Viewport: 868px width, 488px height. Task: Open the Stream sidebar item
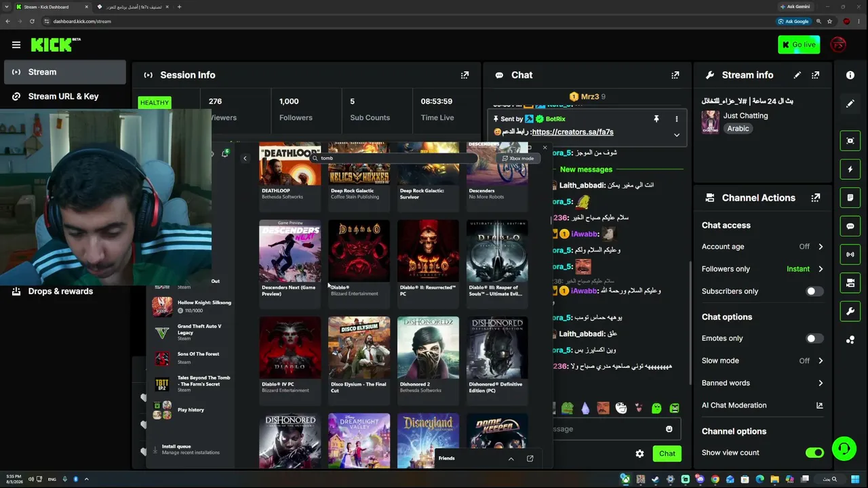pos(65,72)
